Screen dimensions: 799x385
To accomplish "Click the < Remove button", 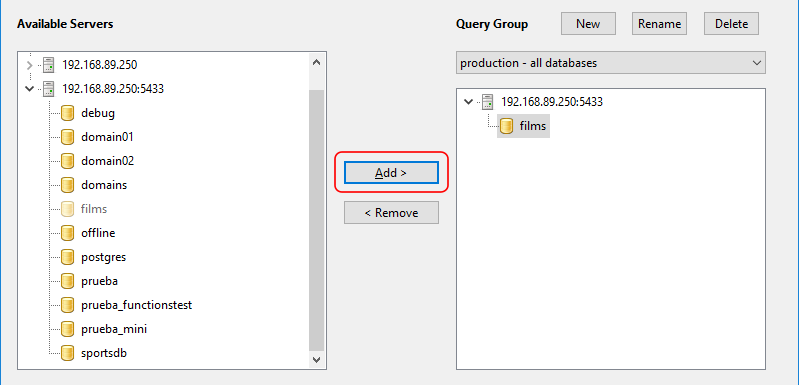I will tap(391, 212).
